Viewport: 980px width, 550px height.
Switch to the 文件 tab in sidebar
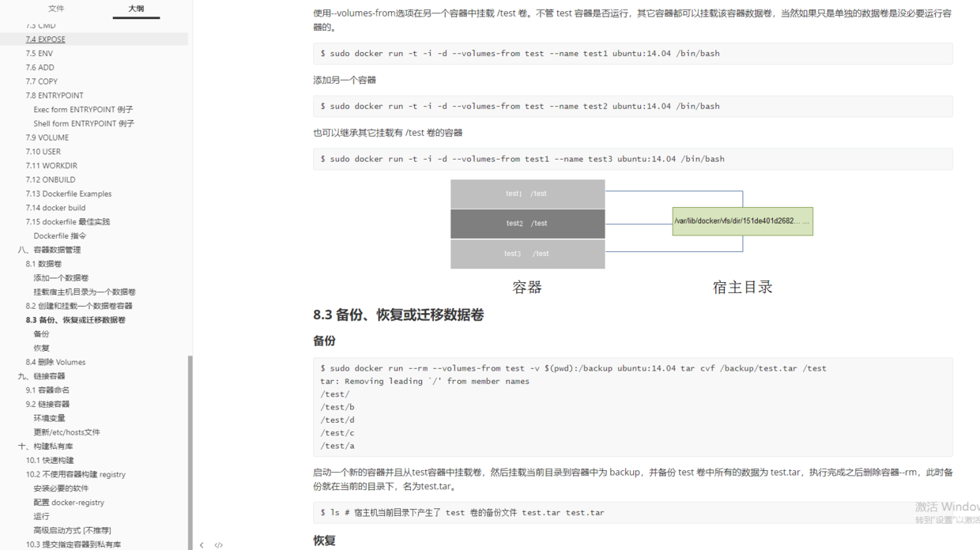[x=56, y=9]
